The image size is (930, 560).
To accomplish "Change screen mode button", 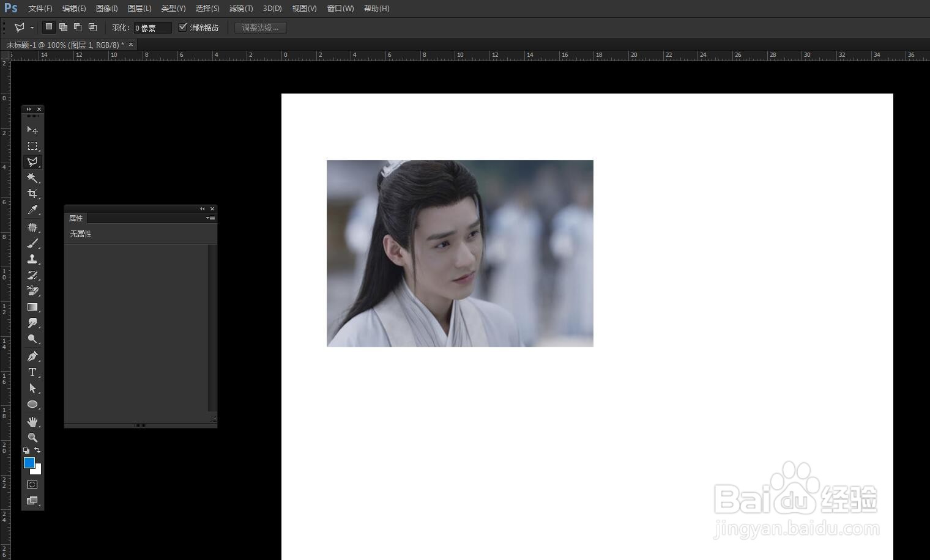I will (32, 501).
